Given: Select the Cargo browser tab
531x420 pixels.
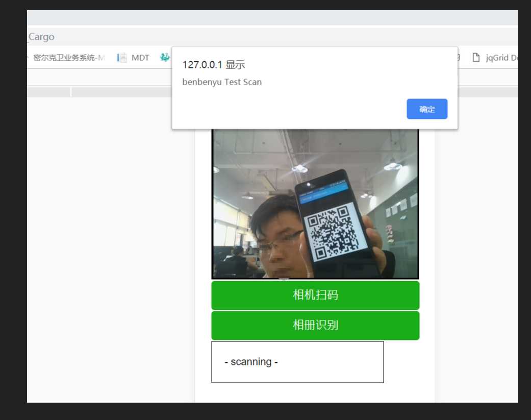Looking at the screenshot, I should click(41, 37).
